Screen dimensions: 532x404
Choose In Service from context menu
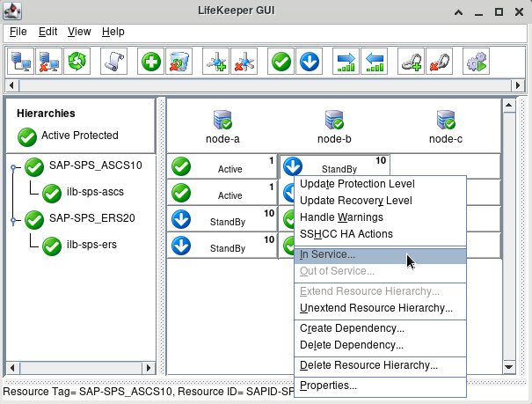(x=328, y=254)
